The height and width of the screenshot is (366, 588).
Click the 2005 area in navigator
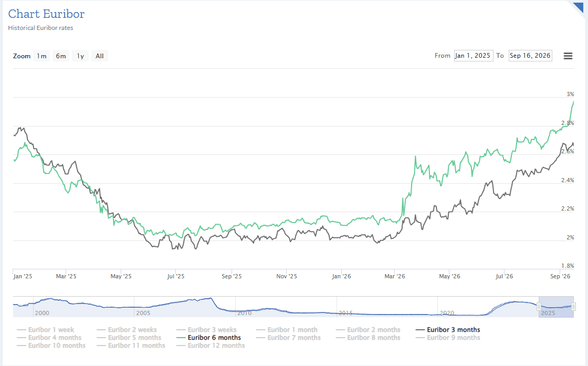click(143, 313)
